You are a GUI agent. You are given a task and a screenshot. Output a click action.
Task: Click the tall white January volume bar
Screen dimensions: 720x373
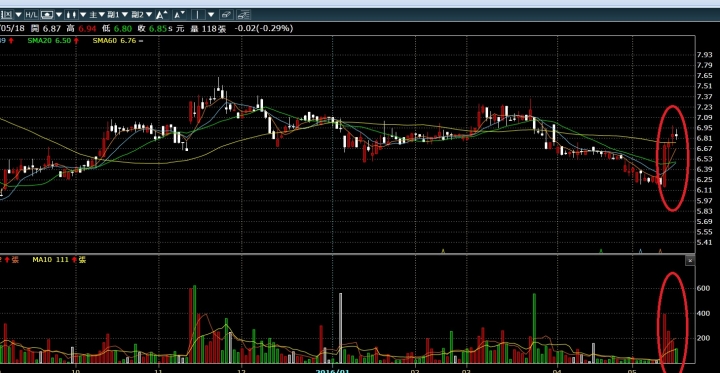click(x=340, y=328)
